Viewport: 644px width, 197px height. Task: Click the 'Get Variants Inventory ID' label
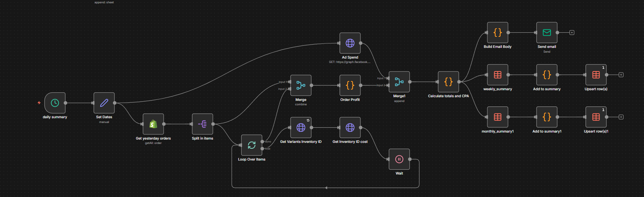[x=301, y=142]
